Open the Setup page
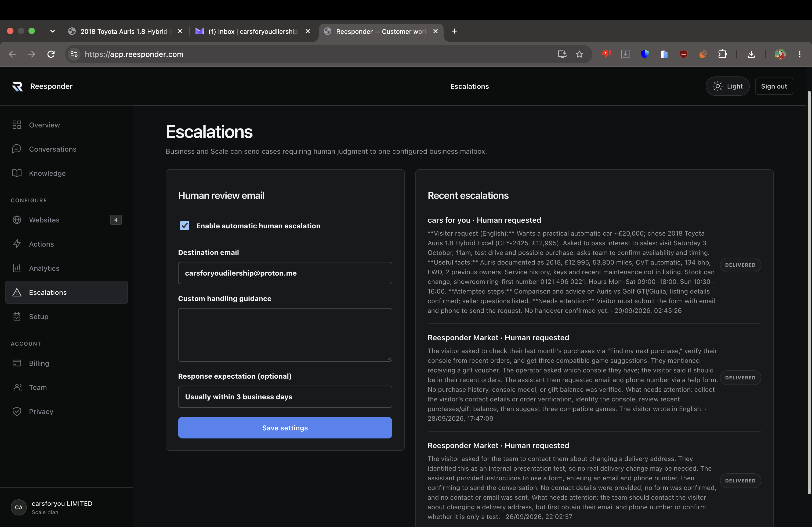 [67, 316]
